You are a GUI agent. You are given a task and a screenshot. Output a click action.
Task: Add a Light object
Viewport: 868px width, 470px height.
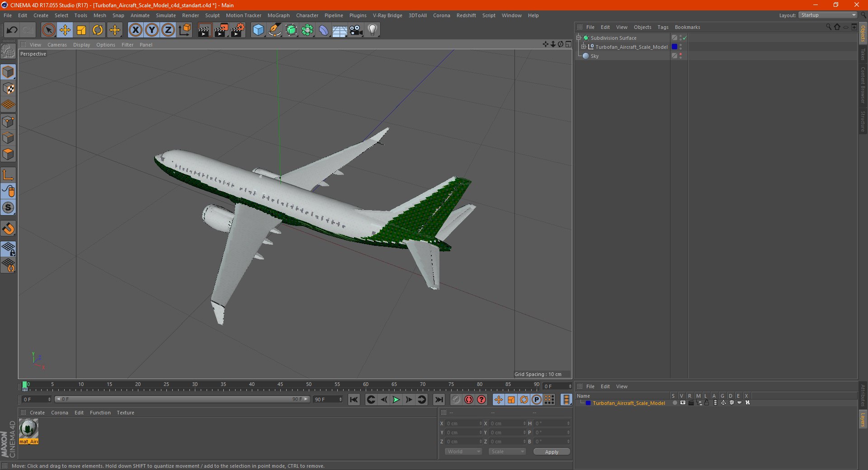[x=373, y=30]
